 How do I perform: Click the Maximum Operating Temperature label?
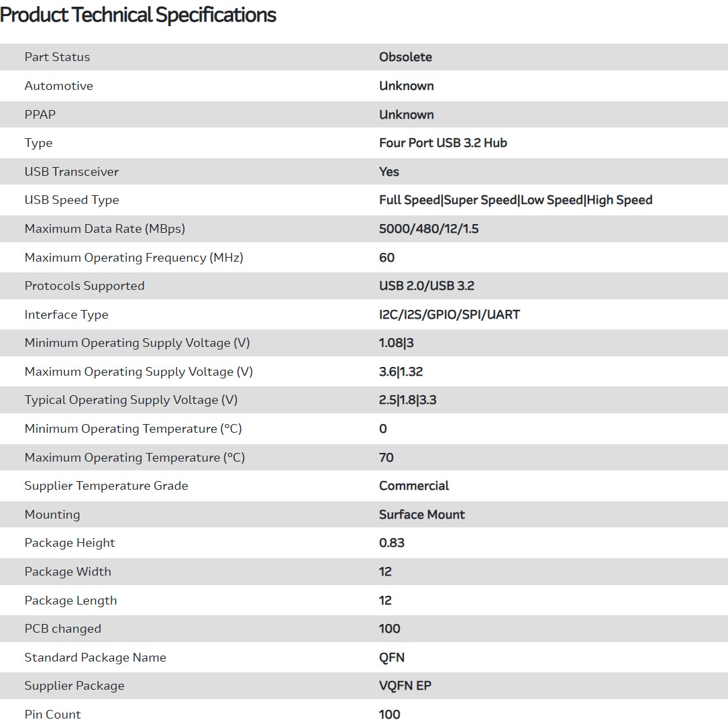point(134,458)
